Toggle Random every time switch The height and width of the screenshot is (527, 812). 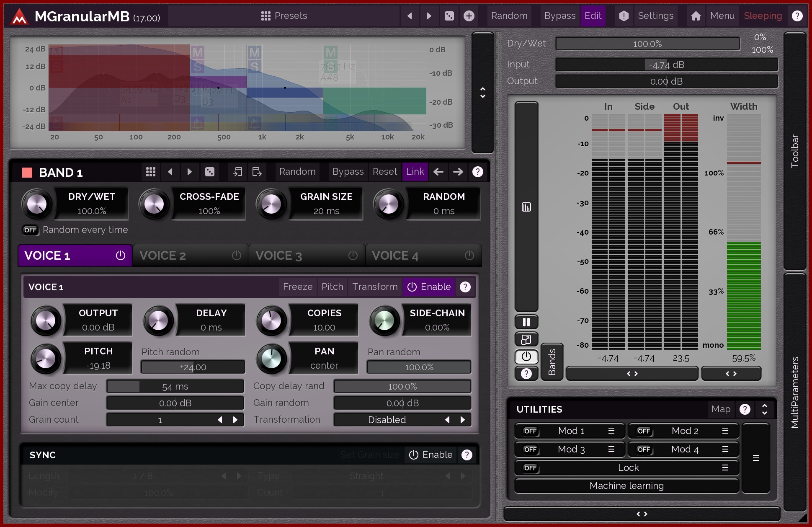tap(30, 230)
